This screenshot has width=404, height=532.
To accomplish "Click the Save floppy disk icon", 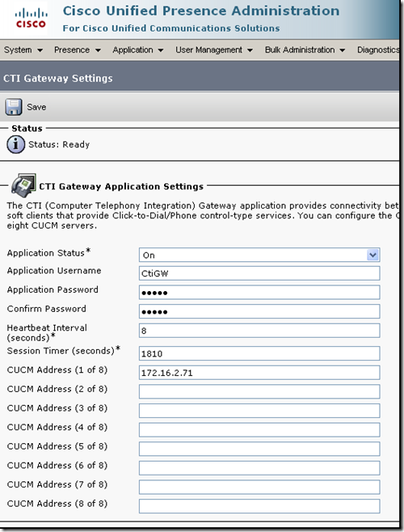I will pos(14,107).
